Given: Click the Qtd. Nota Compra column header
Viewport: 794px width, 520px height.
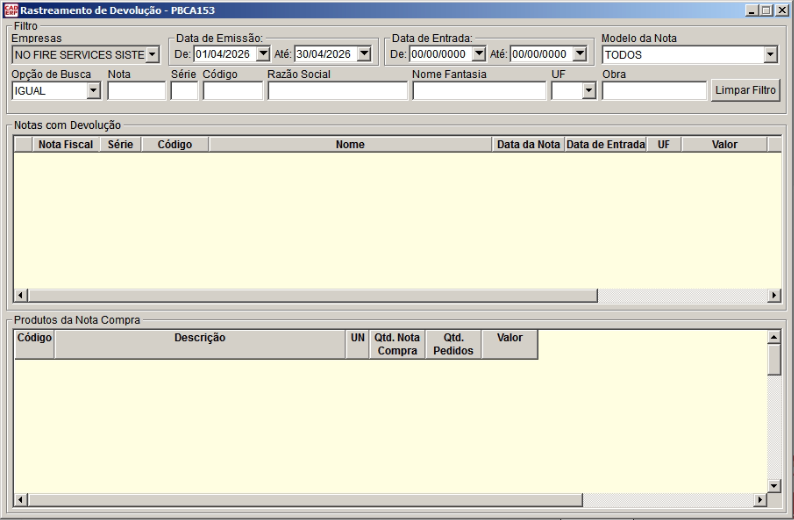Looking at the screenshot, I should point(397,344).
